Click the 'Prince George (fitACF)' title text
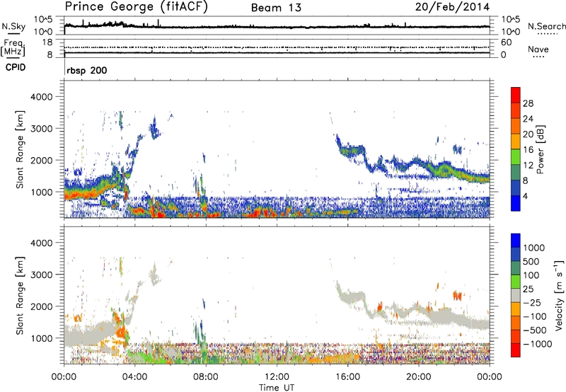 click(x=136, y=7)
